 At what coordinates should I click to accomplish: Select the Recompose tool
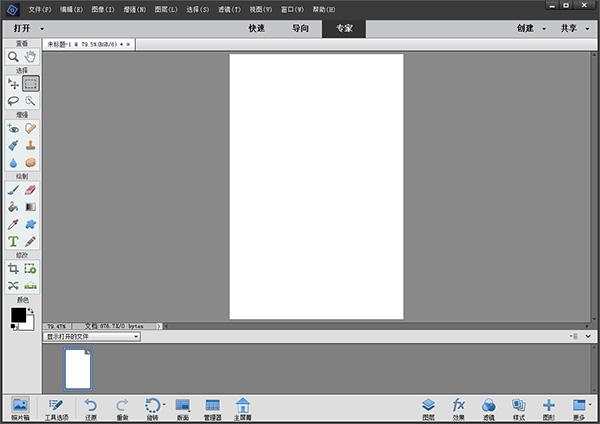pos(30,269)
